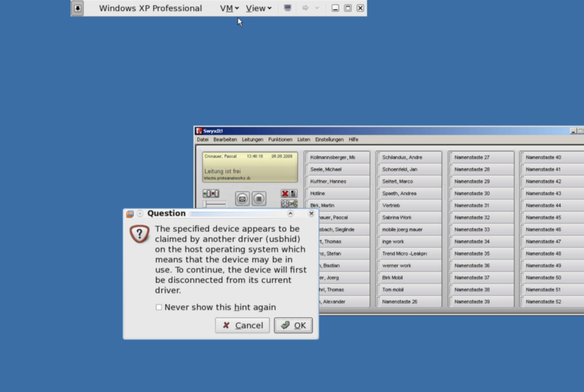Click the VMware icon in Question title bar
The image size is (584, 392).
click(x=130, y=214)
